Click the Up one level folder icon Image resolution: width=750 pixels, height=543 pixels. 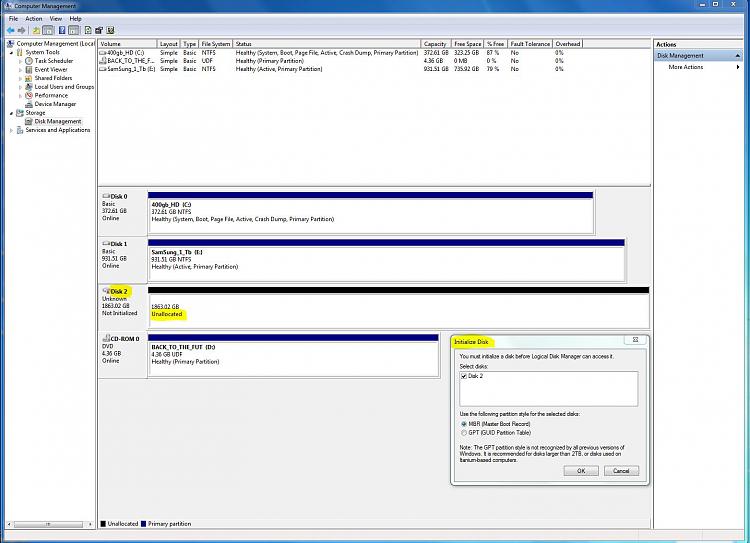pos(36,30)
